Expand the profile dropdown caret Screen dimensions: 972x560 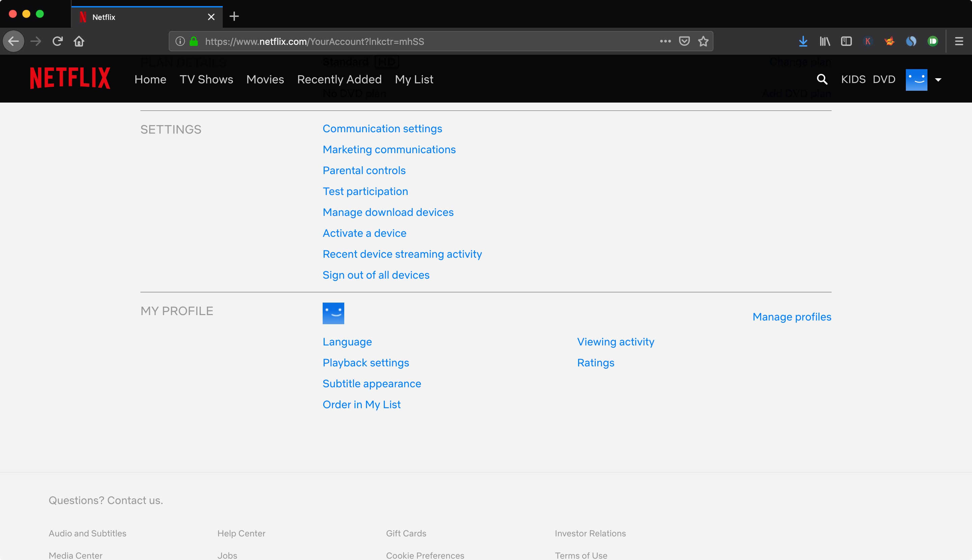[938, 80]
